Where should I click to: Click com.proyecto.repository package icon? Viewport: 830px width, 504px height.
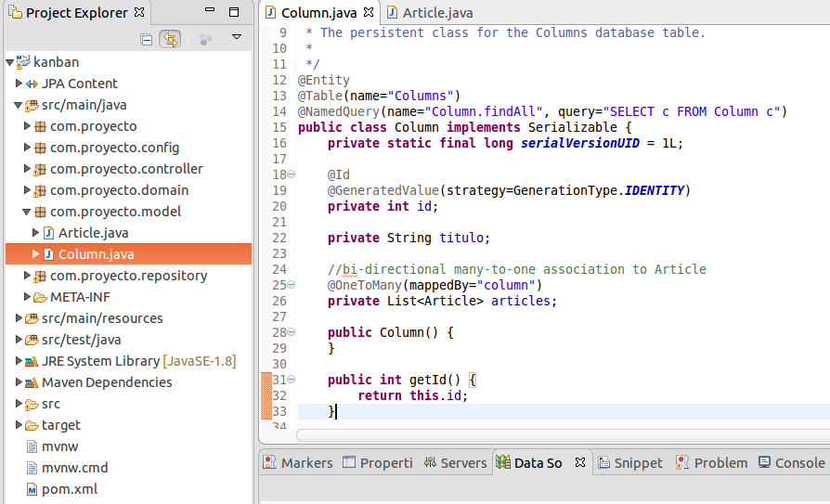(40, 276)
